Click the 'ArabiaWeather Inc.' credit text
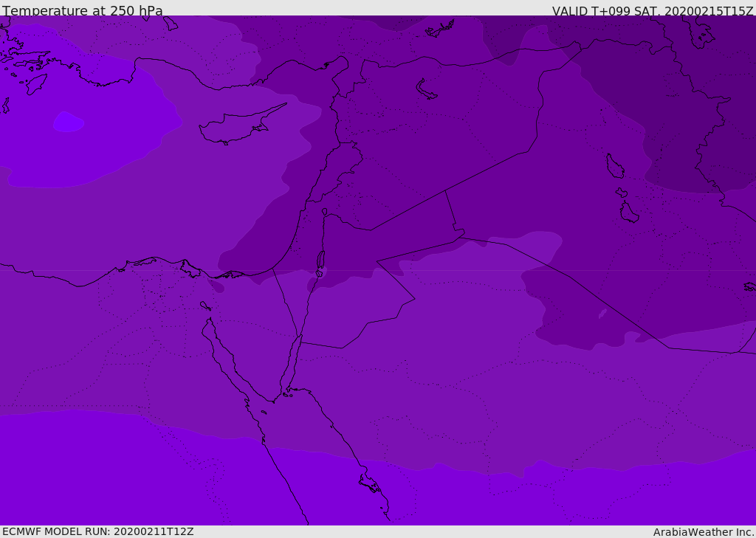Image resolution: width=756 pixels, height=538 pixels. point(704,532)
